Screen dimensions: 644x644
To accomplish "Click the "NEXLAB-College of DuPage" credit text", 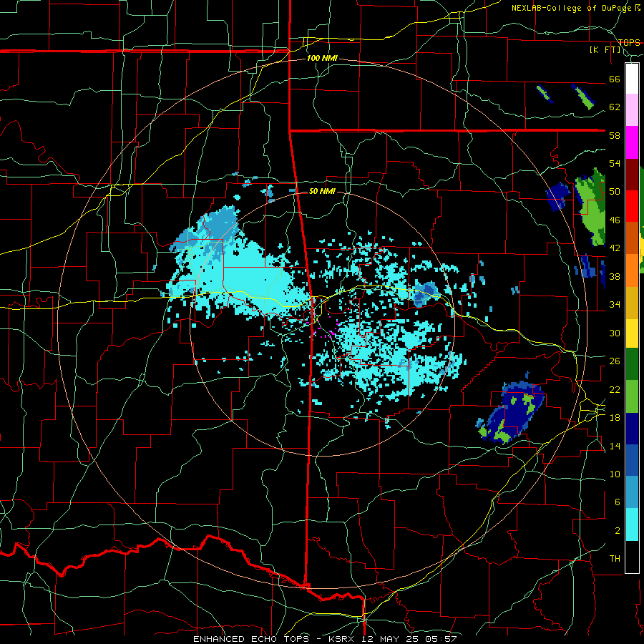I will click(572, 8).
